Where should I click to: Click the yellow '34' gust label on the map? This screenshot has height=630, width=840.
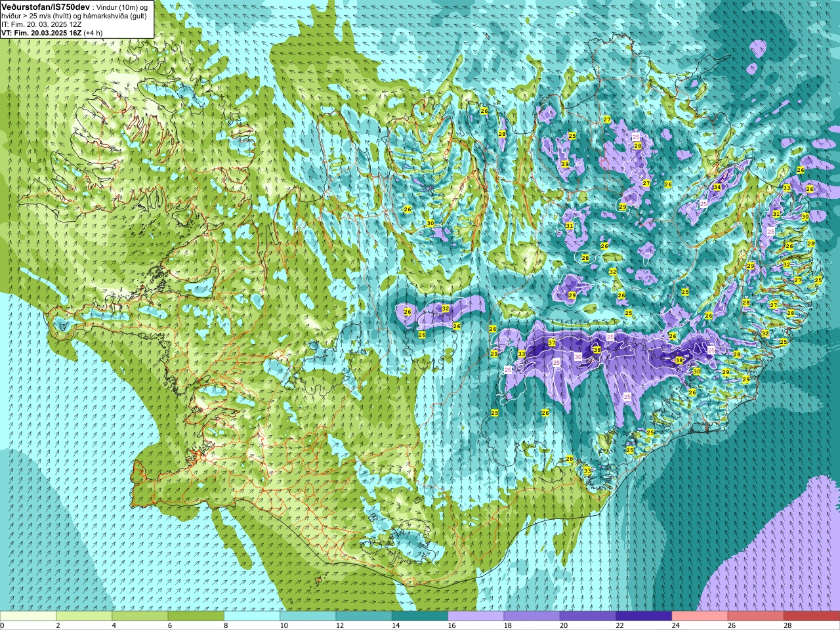(x=717, y=187)
